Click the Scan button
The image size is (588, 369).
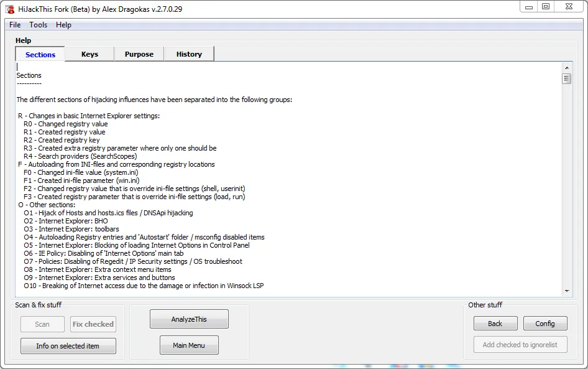tap(42, 324)
